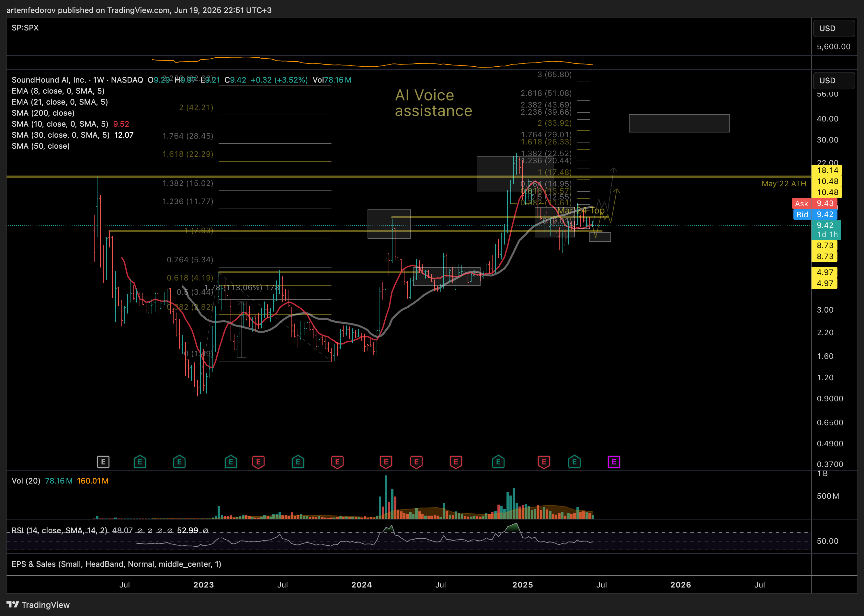Click the 50.00 RSI scale label

(x=827, y=541)
